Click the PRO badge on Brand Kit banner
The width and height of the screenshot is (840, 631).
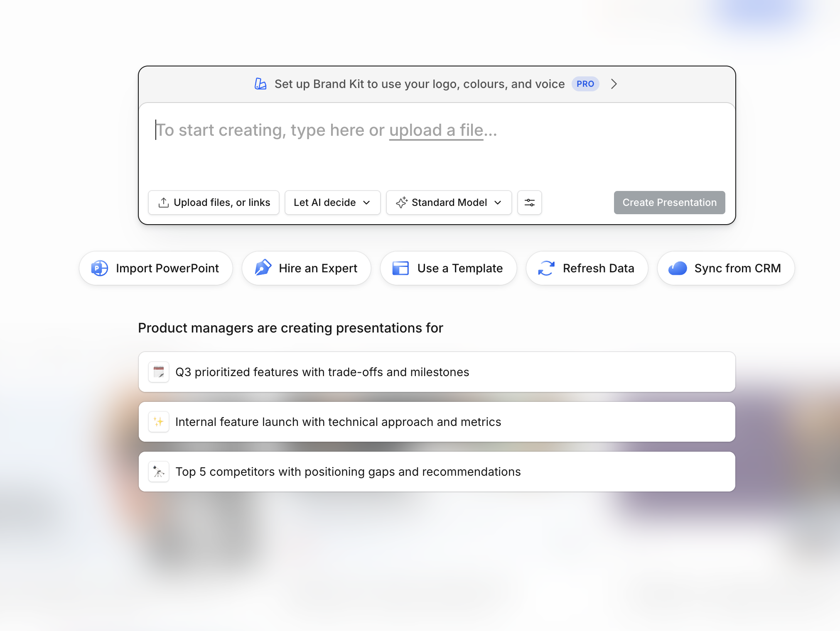[585, 84]
